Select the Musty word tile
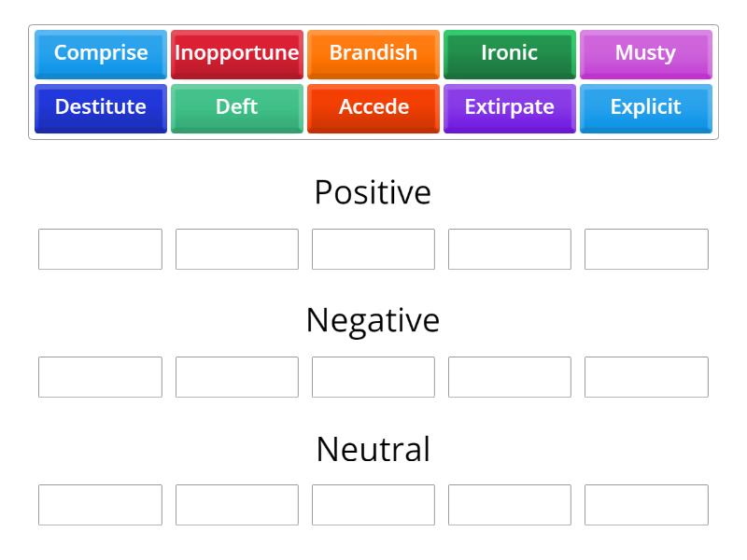747x560 pixels. pos(646,54)
